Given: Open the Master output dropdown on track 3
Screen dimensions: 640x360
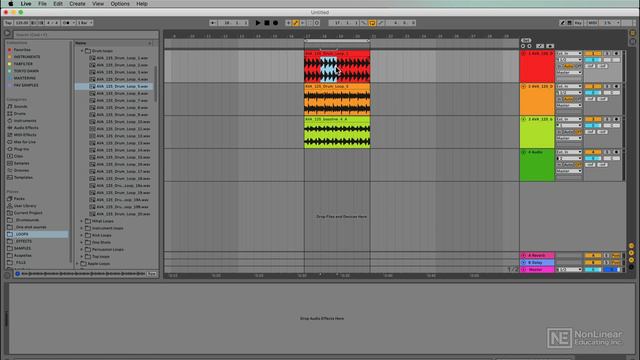Looking at the screenshot, I should (569, 138).
